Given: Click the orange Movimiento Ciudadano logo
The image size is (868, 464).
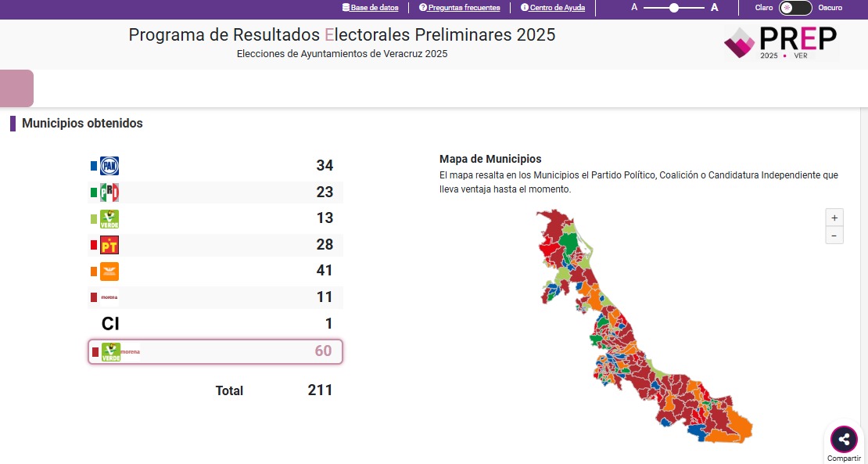Looking at the screenshot, I should 109,272.
